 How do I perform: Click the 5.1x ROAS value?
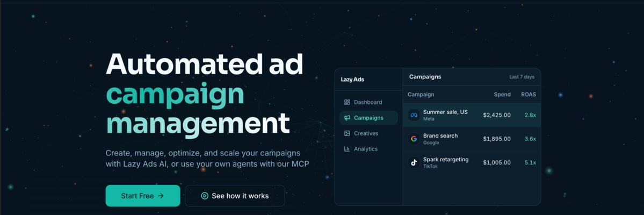tap(530, 163)
